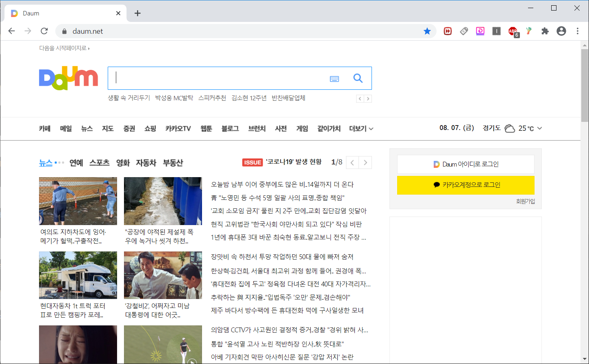This screenshot has height=364, width=589.
Task: Open the 게임 service
Action: click(x=302, y=128)
